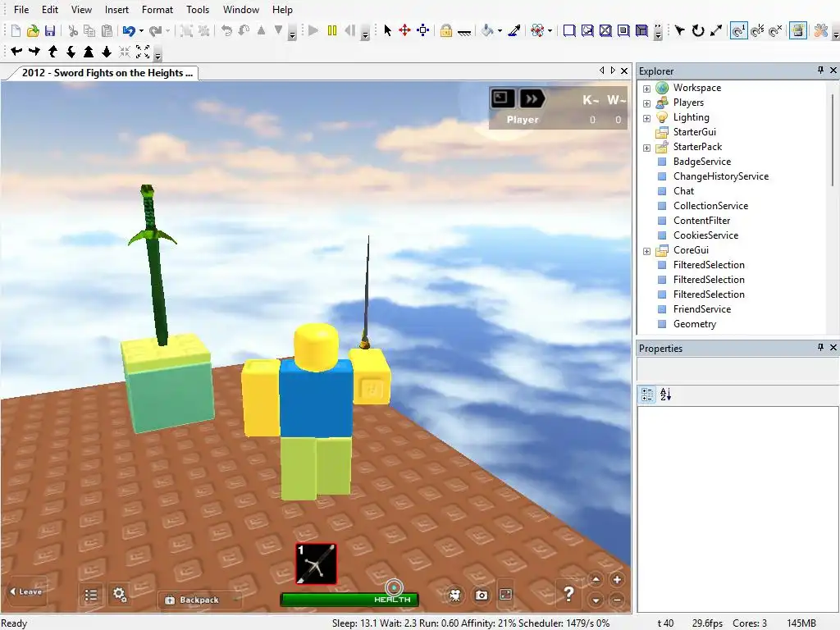Click the green Health bar
Image resolution: width=840 pixels, height=630 pixels.
[349, 600]
